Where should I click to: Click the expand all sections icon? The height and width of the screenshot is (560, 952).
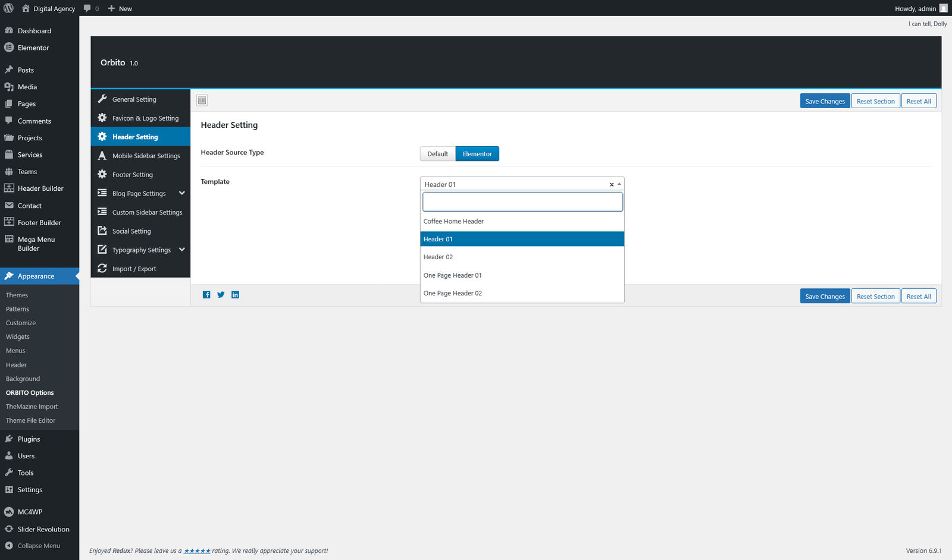pyautogui.click(x=202, y=100)
